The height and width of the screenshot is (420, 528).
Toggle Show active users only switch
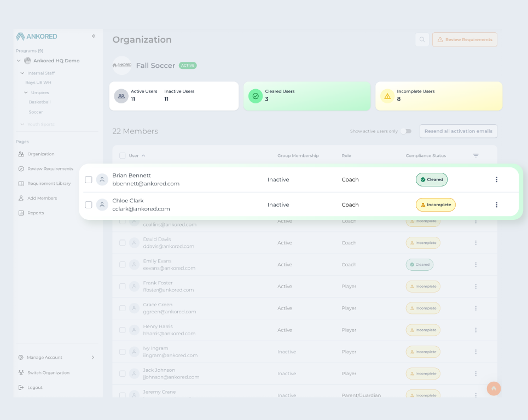[405, 131]
